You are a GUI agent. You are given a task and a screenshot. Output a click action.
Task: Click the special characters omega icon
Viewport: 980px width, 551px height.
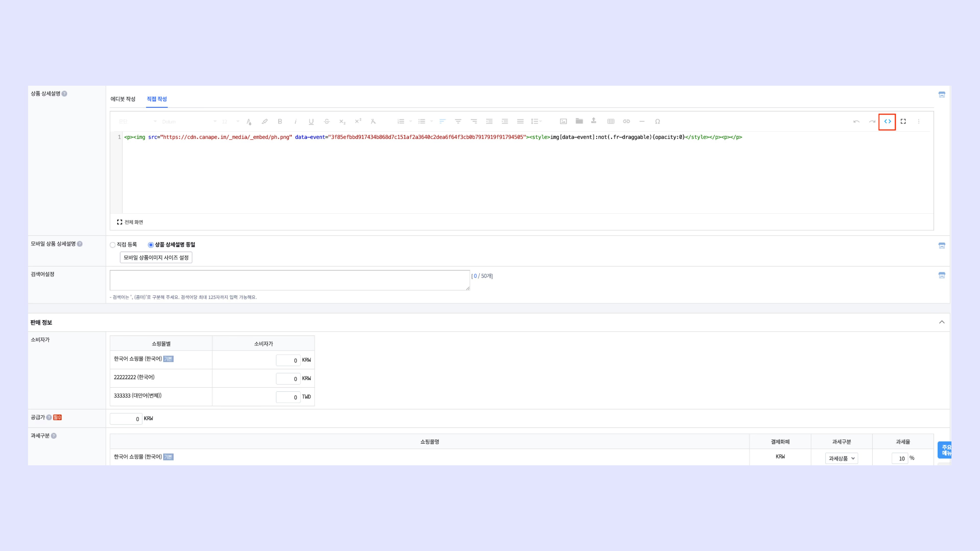click(x=657, y=122)
